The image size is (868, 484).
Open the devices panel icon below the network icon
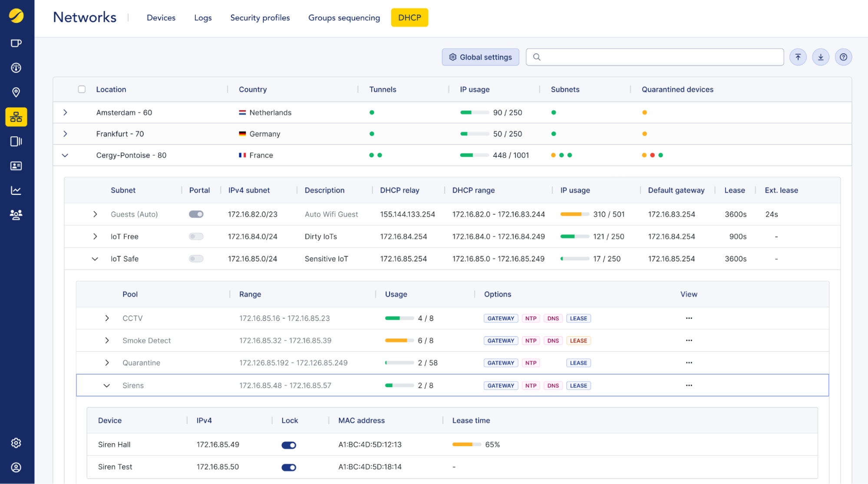click(16, 141)
